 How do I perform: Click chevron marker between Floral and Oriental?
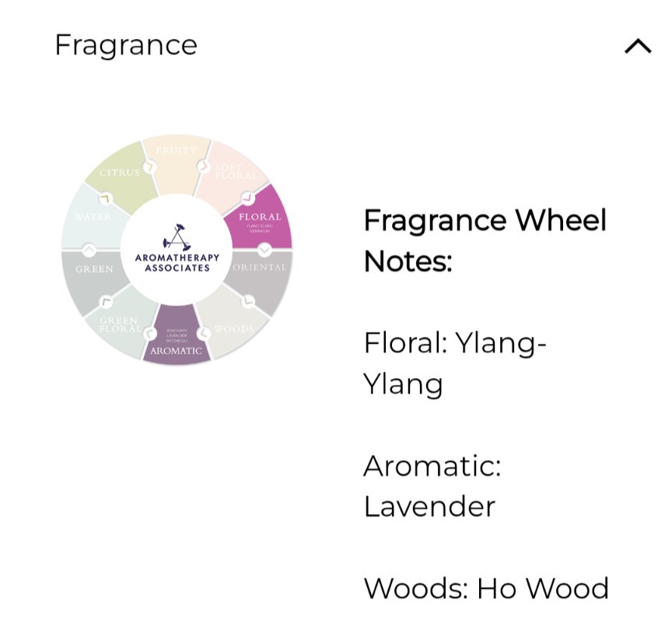pos(264,249)
